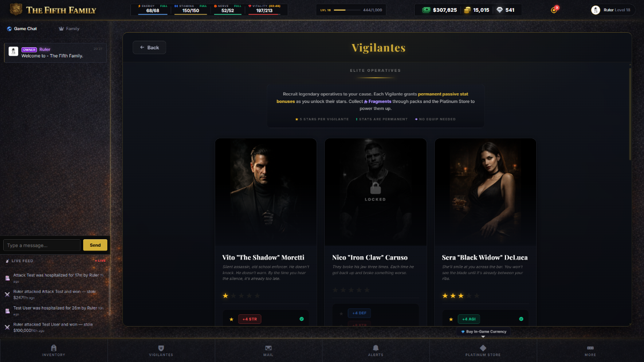Click the gold coins stack icon
The height and width of the screenshot is (362, 644).
point(467,10)
